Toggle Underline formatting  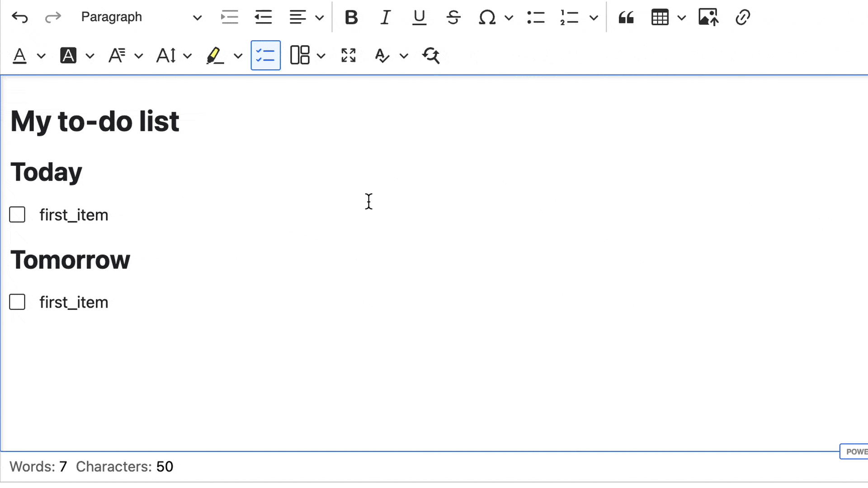(x=420, y=18)
